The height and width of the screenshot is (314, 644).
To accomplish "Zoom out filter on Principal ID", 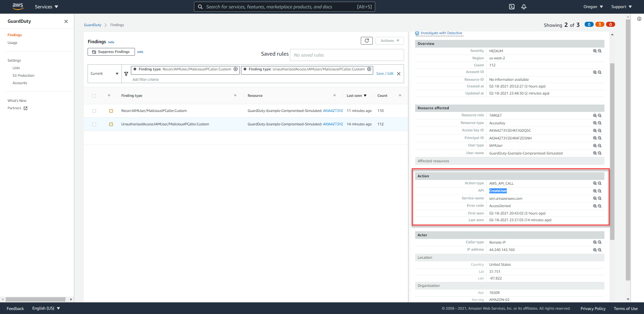I will [600, 138].
